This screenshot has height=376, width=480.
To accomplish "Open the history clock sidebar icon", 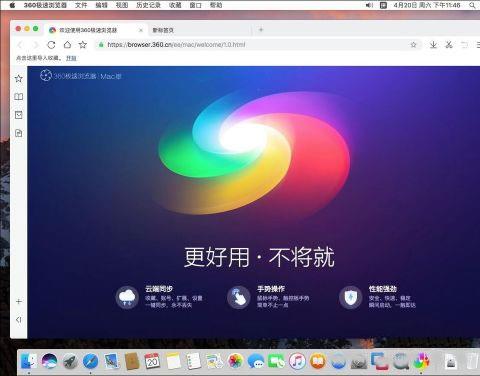I will [x=19, y=115].
